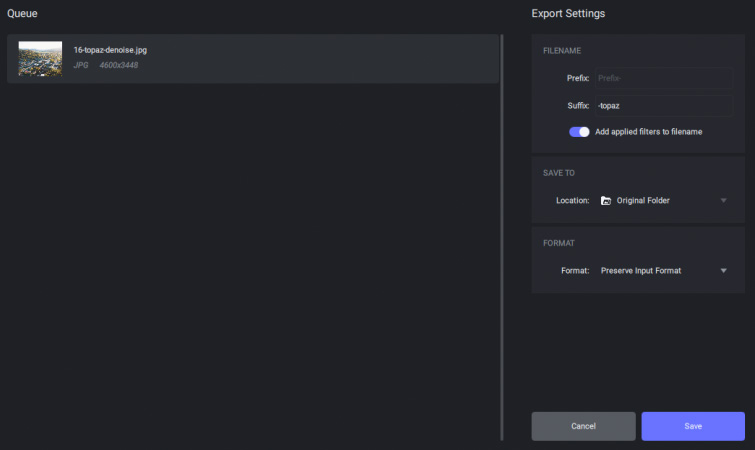Select the Original Folder location text
The height and width of the screenshot is (450, 755).
643,201
